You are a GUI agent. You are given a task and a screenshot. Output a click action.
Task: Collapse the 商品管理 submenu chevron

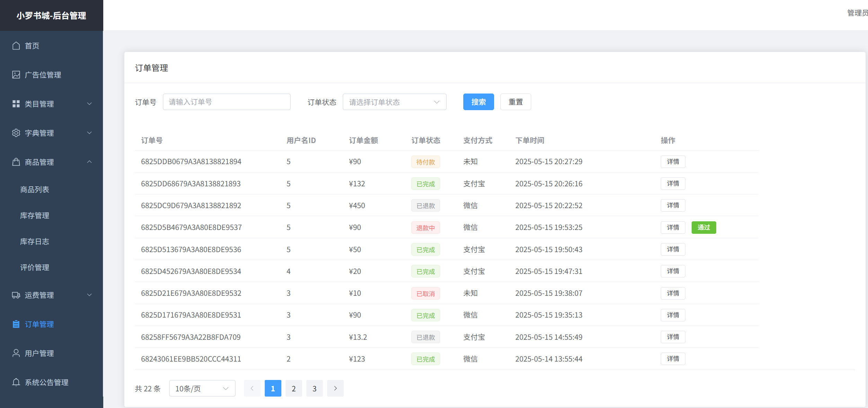point(89,162)
